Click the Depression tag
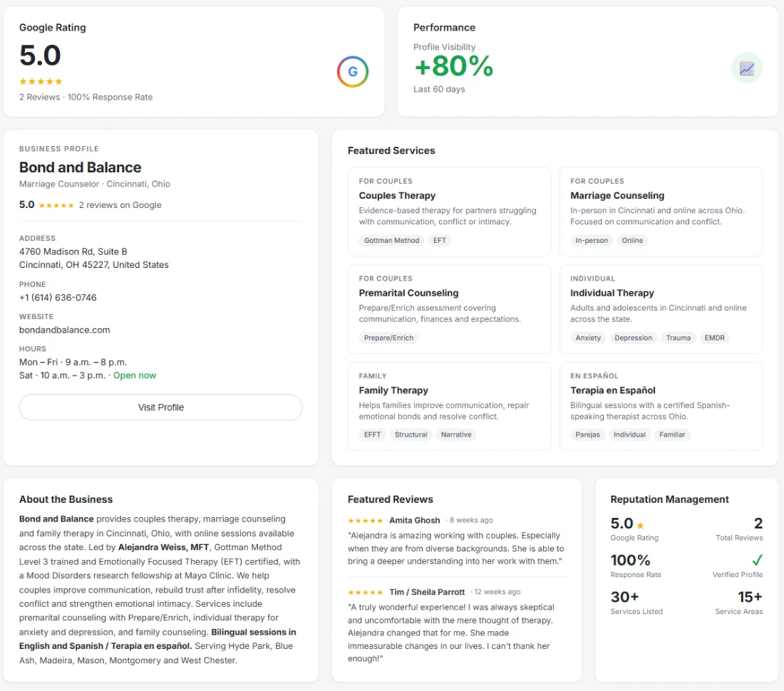784x691 pixels. coord(633,338)
